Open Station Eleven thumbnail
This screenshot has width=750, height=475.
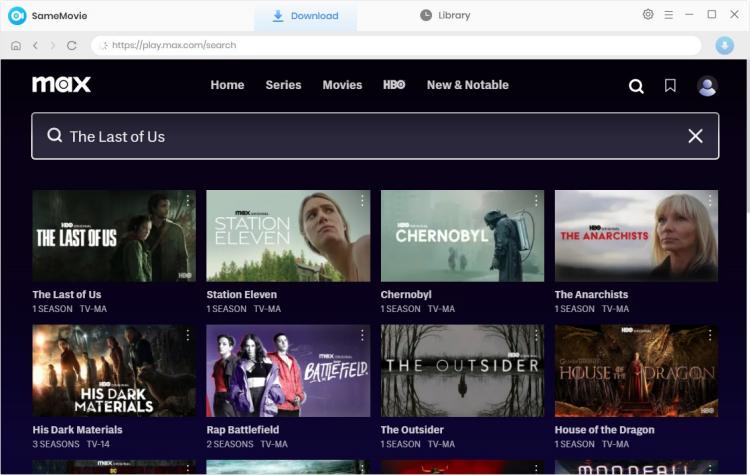(x=288, y=236)
